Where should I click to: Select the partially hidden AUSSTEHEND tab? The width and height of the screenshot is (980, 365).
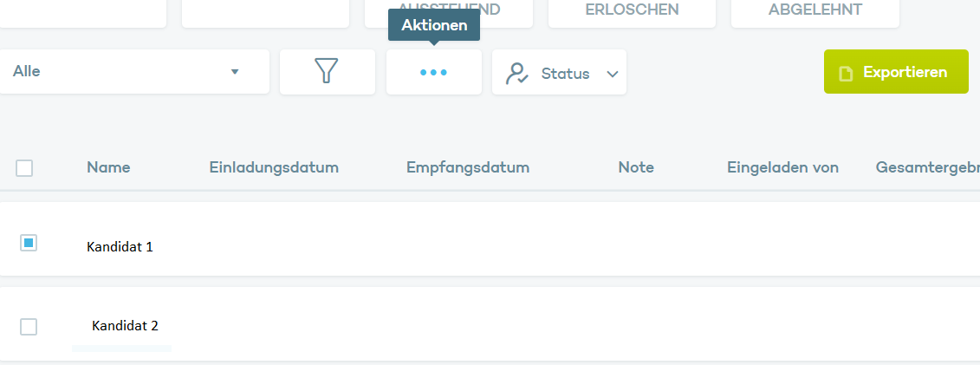[450, 9]
